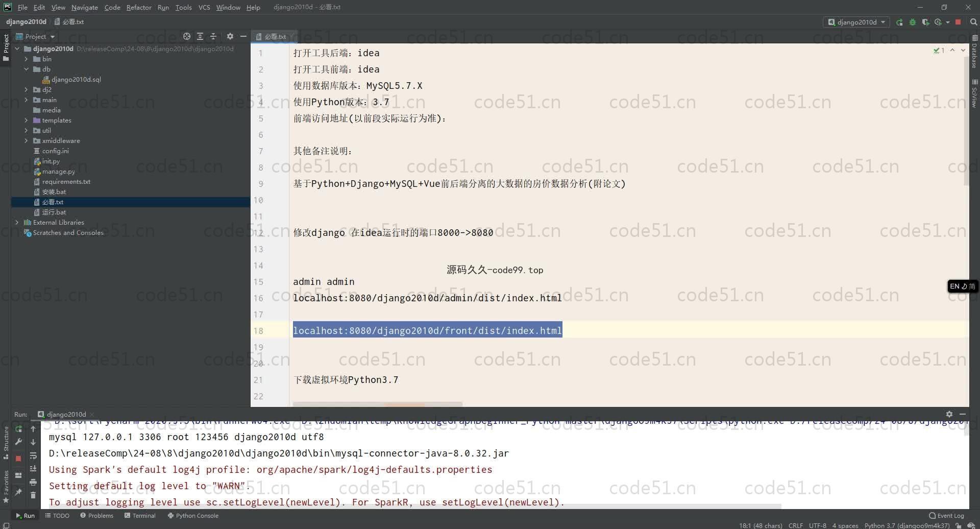Open the VCS menu
Screen dimensions: 980x529
coord(204,7)
